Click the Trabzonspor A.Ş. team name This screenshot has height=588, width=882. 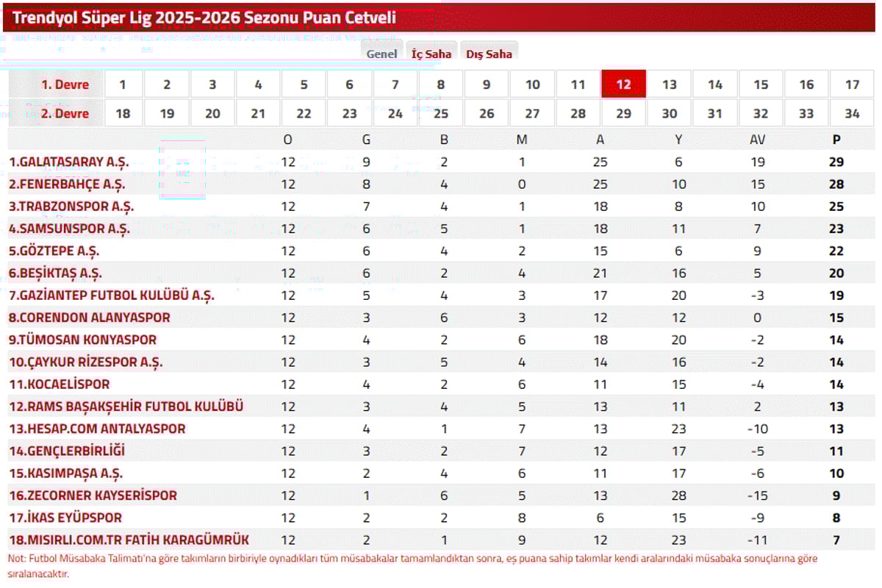pos(71,207)
